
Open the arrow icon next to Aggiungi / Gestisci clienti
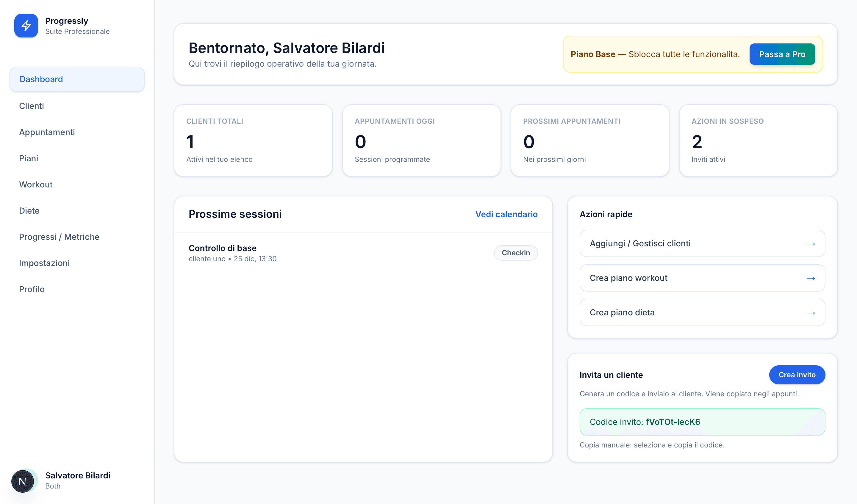[812, 243]
